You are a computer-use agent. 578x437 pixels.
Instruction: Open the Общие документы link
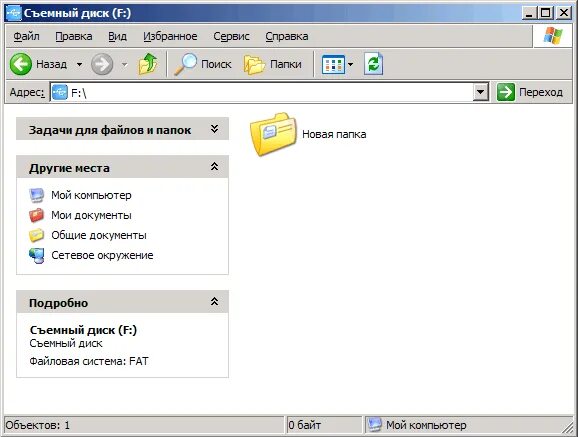pyautogui.click(x=99, y=235)
